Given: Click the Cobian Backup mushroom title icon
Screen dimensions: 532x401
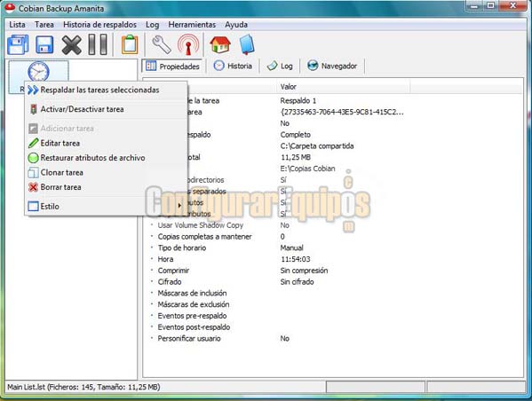Looking at the screenshot, I should point(11,7).
